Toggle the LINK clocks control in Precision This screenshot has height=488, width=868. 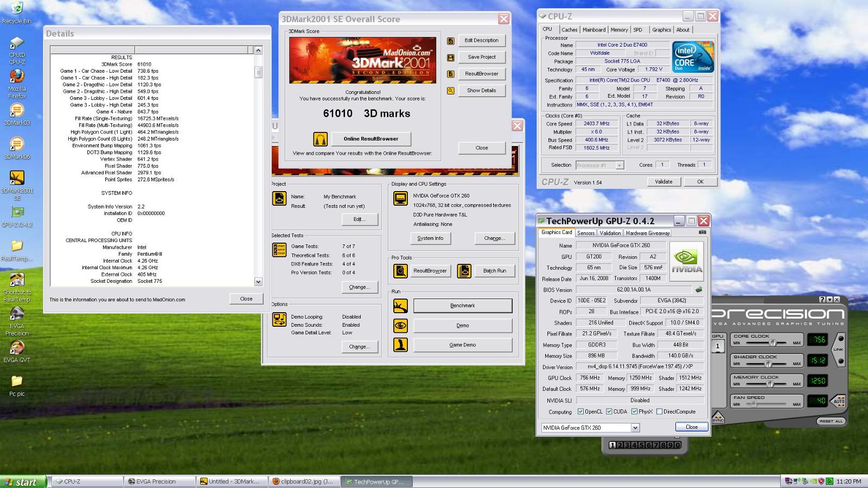click(838, 350)
